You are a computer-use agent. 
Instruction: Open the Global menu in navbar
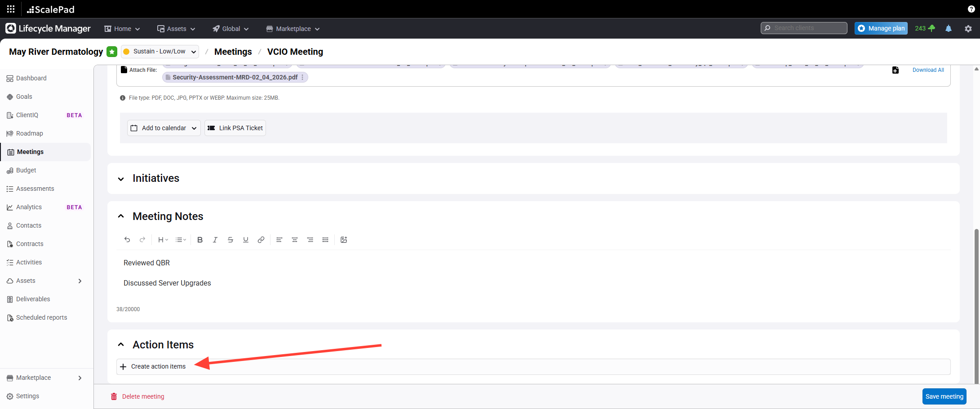231,29
